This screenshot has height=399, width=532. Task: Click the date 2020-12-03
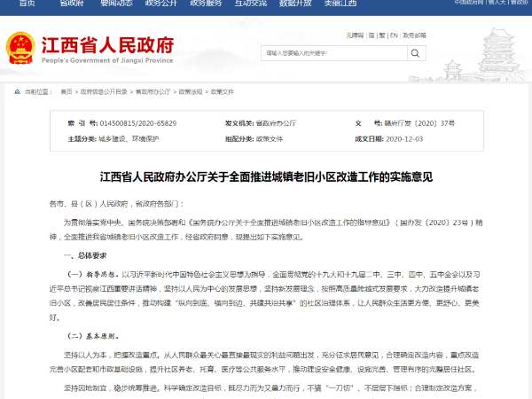[x=404, y=139]
